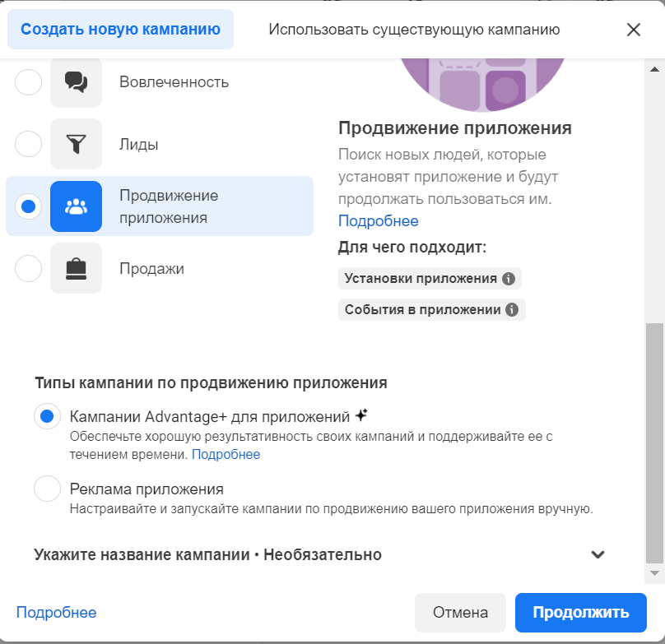Select the Вовлеченность radio button
Screen dimensions: 665x644
click(29, 82)
